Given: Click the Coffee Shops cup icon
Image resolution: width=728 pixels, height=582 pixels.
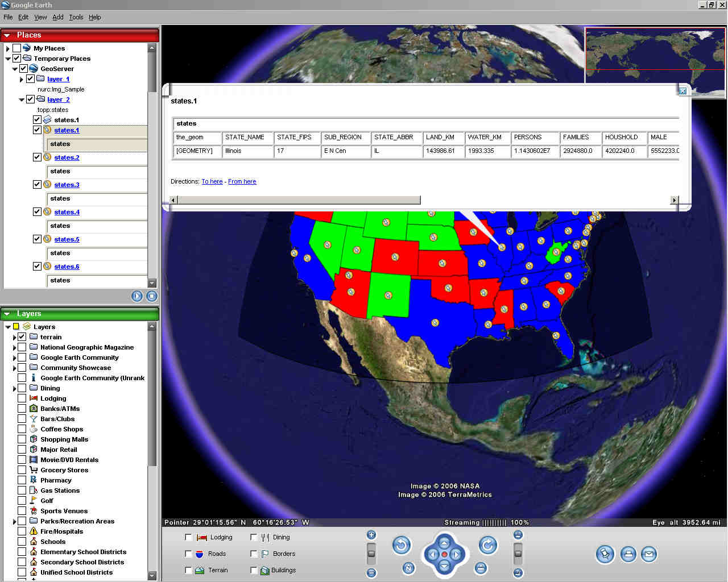Looking at the screenshot, I should [x=34, y=429].
